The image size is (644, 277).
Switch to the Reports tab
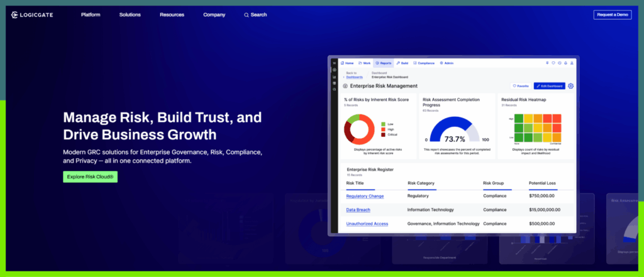(383, 63)
